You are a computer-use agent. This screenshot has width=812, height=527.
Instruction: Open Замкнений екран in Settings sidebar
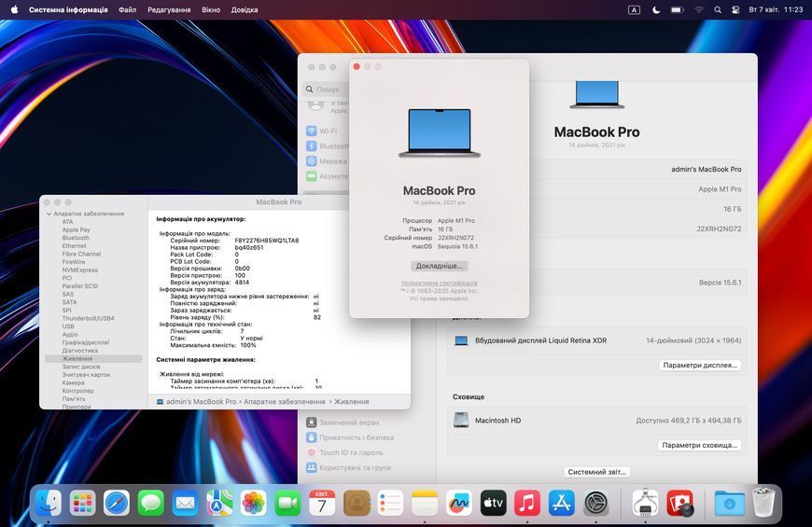tap(343, 423)
